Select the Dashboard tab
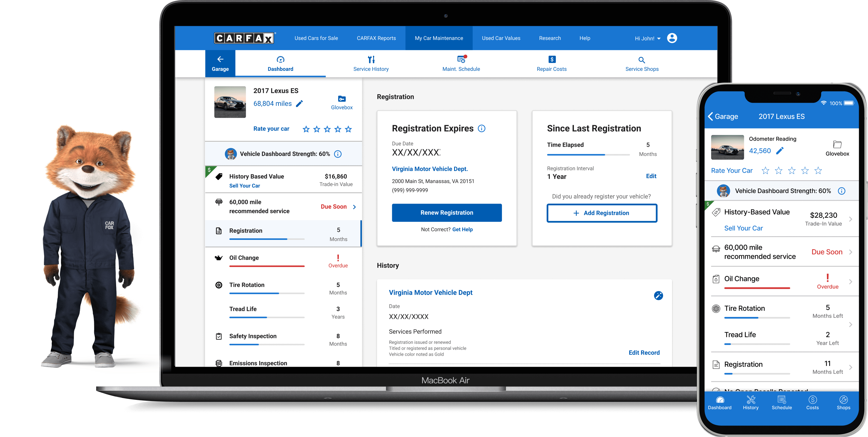 point(280,64)
